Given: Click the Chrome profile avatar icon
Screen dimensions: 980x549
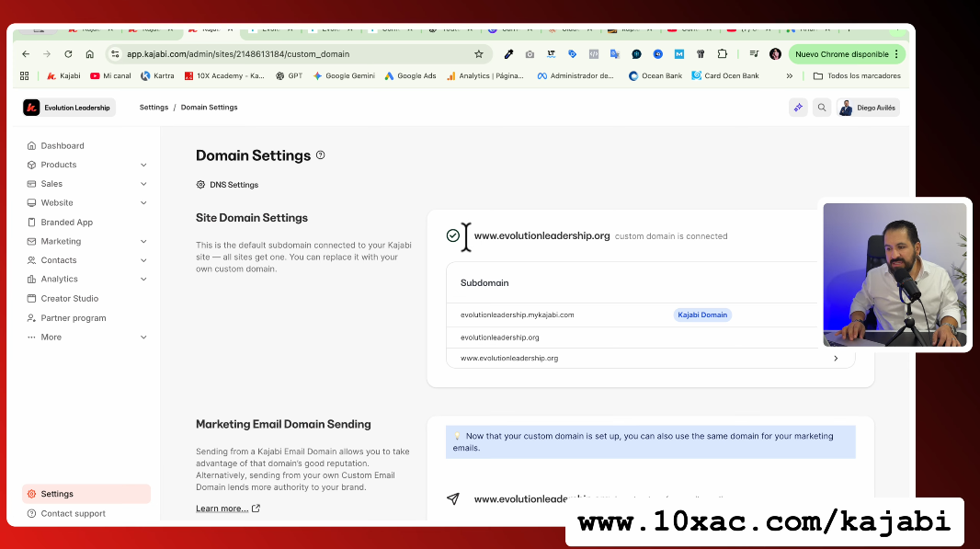Looking at the screenshot, I should pyautogui.click(x=775, y=54).
